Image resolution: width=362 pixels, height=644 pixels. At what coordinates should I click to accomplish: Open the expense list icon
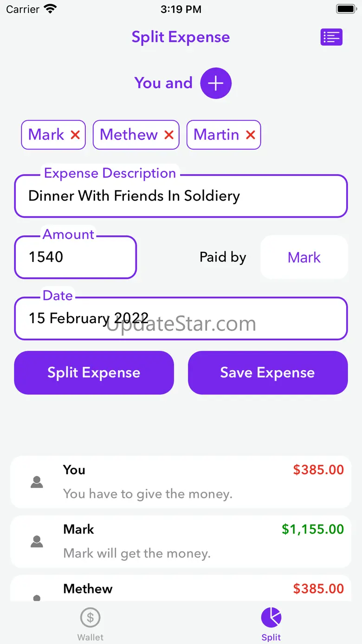[331, 37]
